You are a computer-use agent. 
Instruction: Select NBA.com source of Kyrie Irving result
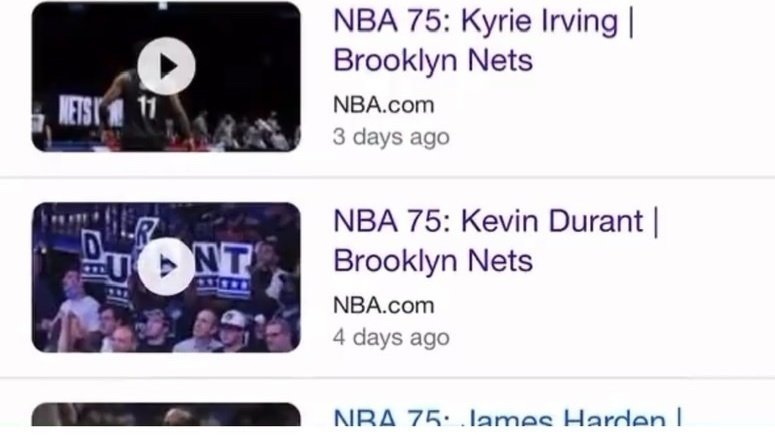384,105
